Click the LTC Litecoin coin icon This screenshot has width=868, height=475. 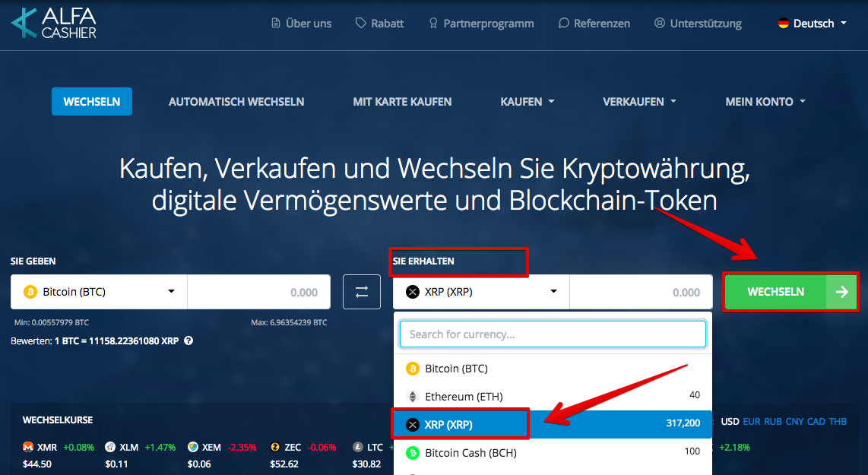pos(357,447)
